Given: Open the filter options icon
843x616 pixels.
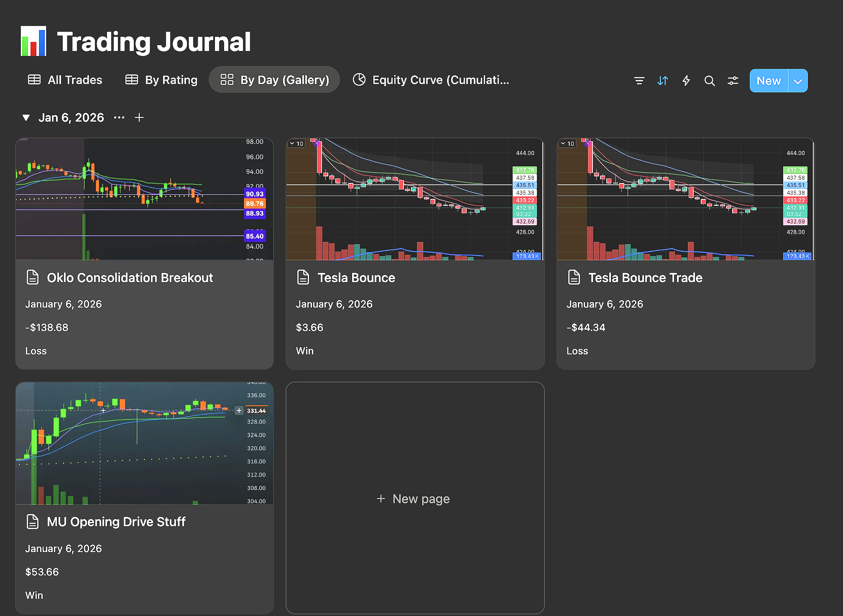Looking at the screenshot, I should click(639, 81).
